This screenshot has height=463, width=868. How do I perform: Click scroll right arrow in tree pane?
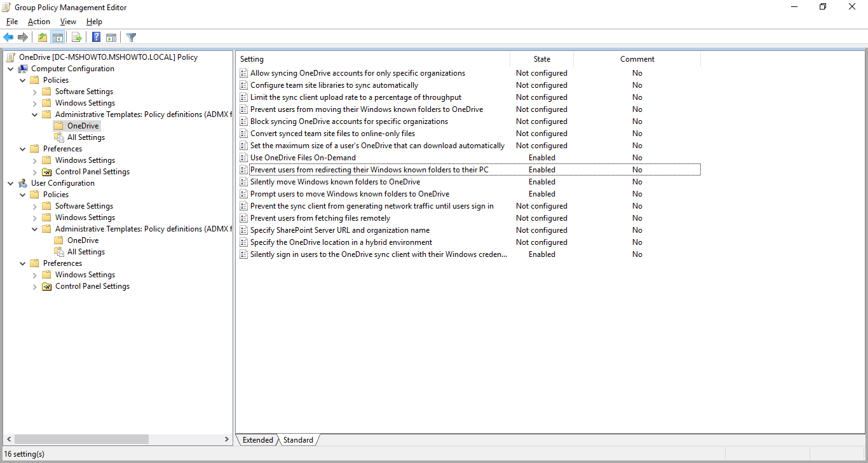(227, 439)
